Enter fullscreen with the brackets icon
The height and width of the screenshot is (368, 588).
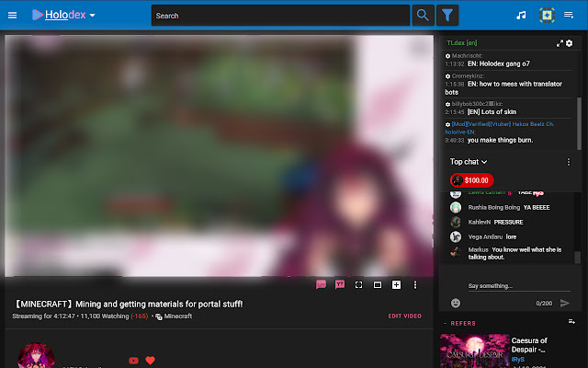pos(359,285)
